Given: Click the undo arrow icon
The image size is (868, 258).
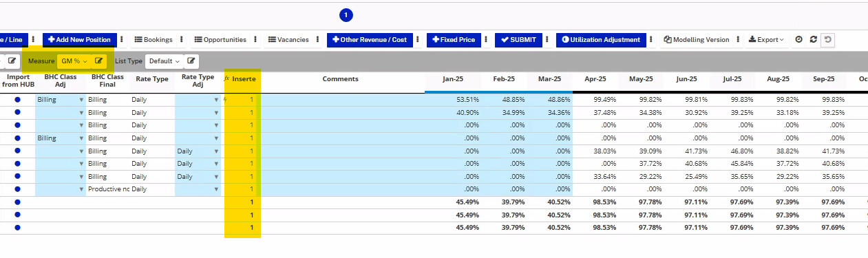Looking at the screenshot, I should 828,40.
